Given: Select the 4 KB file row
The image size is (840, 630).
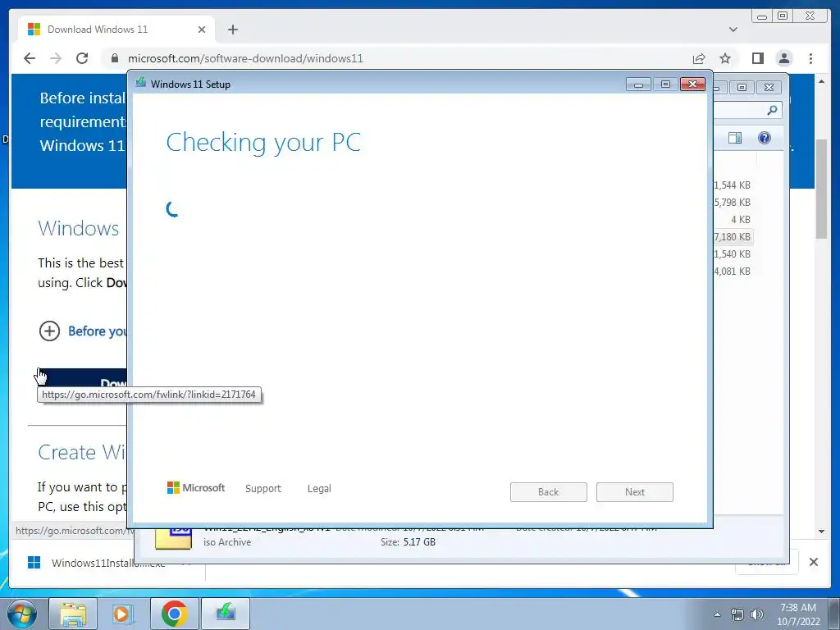Looking at the screenshot, I should 733,220.
